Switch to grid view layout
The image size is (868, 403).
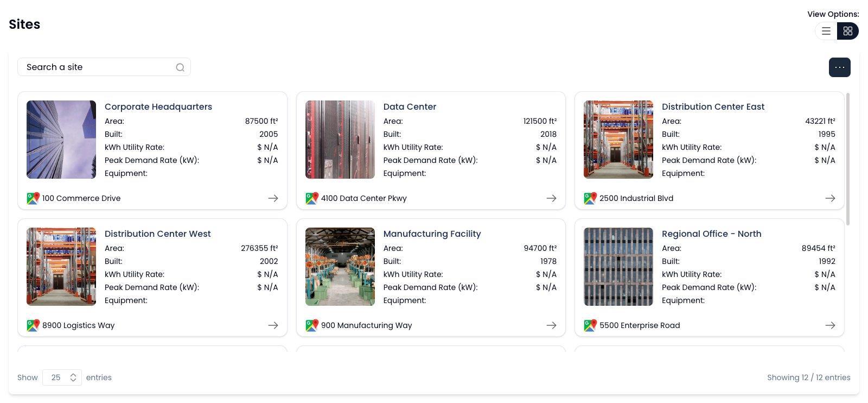tap(848, 31)
